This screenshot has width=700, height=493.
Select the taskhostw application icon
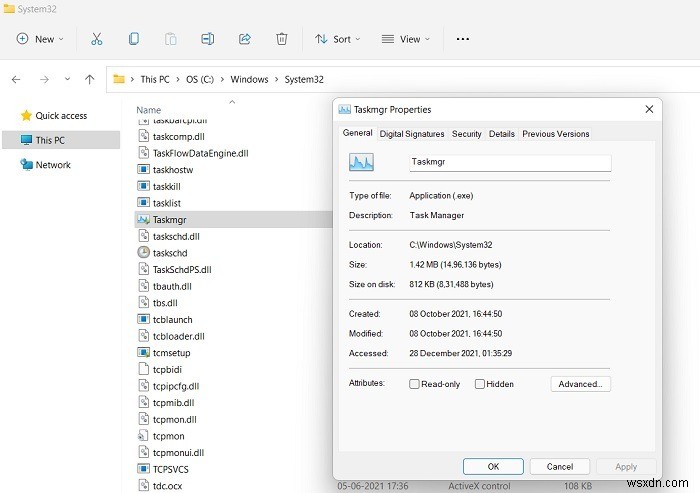click(x=143, y=170)
